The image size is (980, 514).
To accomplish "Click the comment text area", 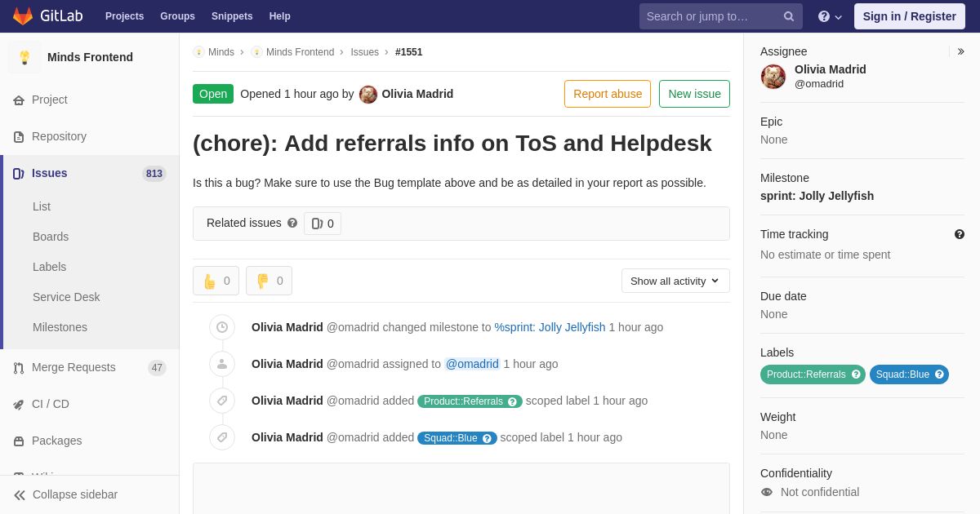I will (x=461, y=489).
